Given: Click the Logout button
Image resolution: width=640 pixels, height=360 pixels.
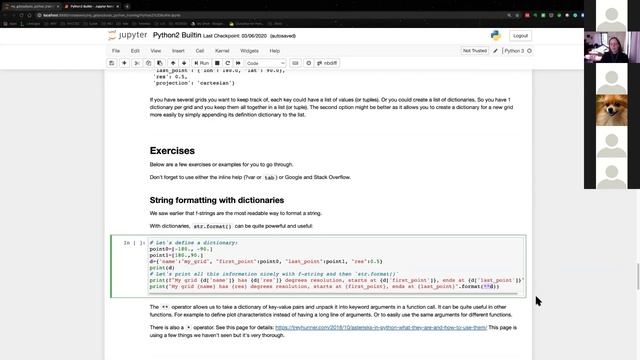Looking at the screenshot, I should [520, 36].
